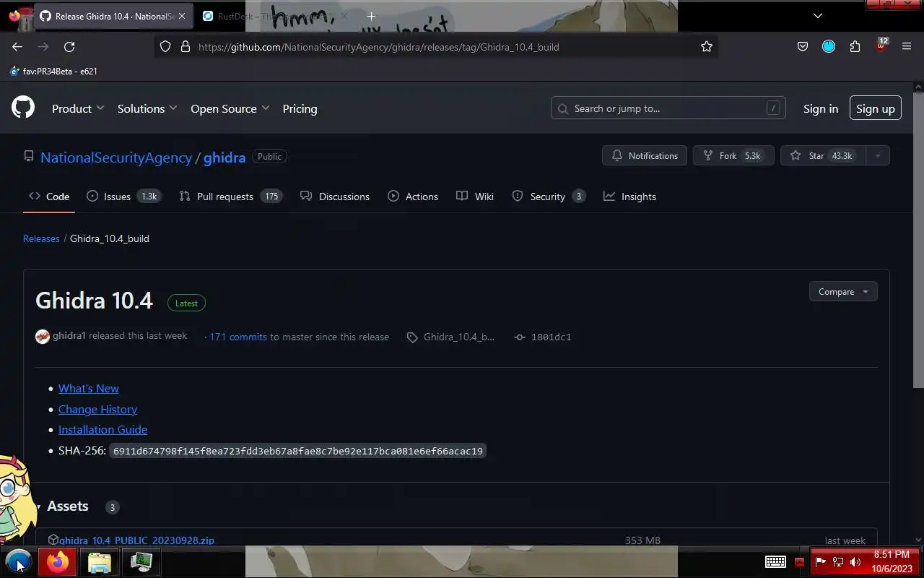Click the SHA-256 hash text

[298, 451]
